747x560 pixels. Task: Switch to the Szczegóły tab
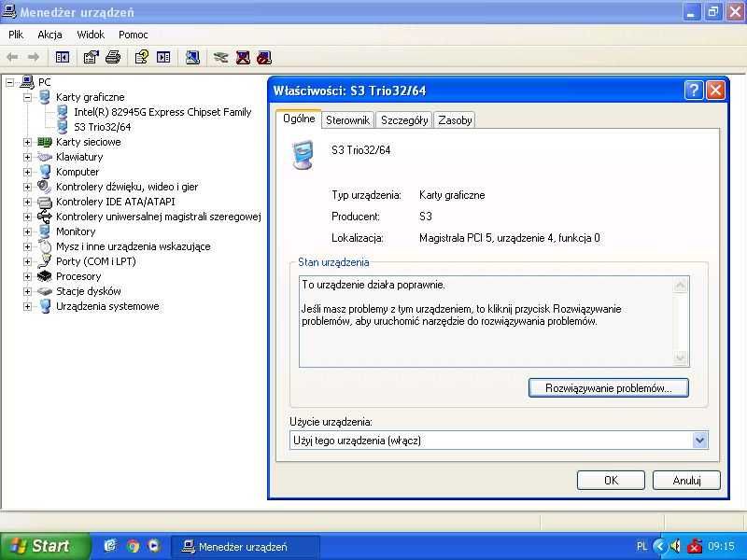point(404,120)
